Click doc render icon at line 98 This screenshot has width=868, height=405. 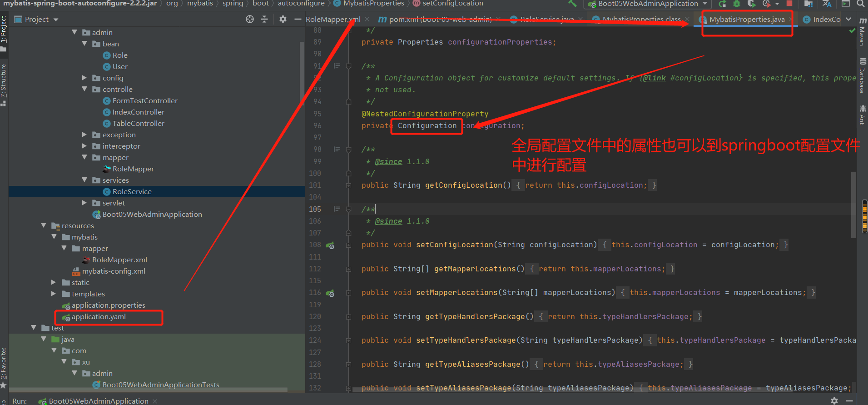click(x=337, y=149)
